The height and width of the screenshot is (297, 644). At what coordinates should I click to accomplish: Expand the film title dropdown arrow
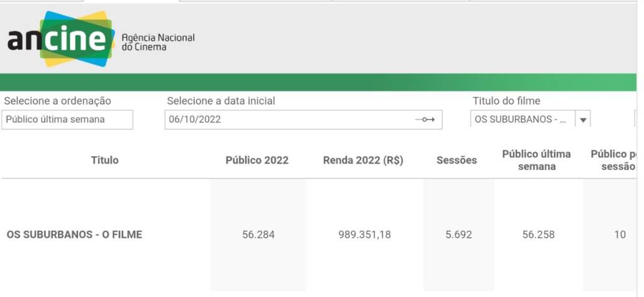[583, 120]
